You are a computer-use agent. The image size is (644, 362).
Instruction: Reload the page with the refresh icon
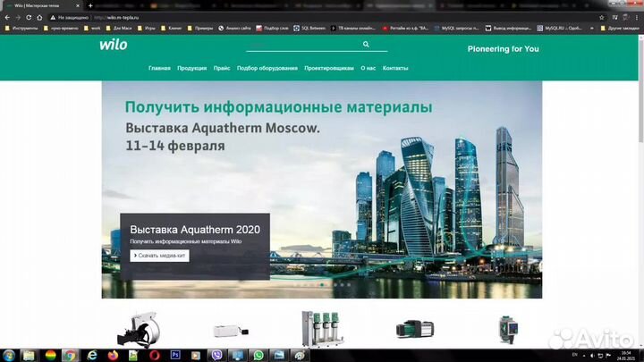[x=29, y=18]
